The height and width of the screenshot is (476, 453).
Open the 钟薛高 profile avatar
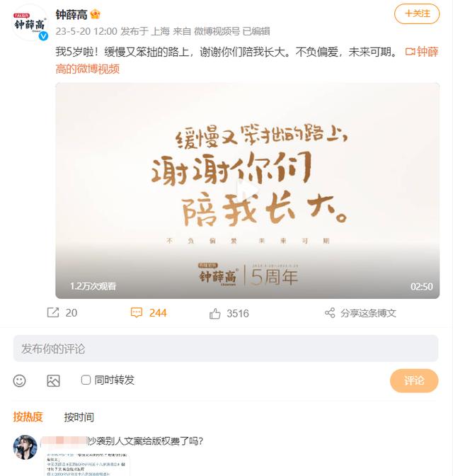point(30,23)
